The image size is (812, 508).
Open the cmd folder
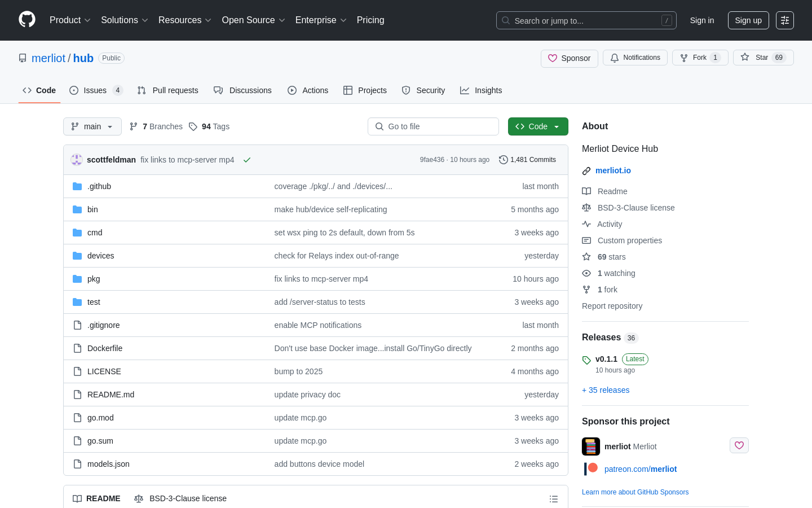[x=95, y=233]
